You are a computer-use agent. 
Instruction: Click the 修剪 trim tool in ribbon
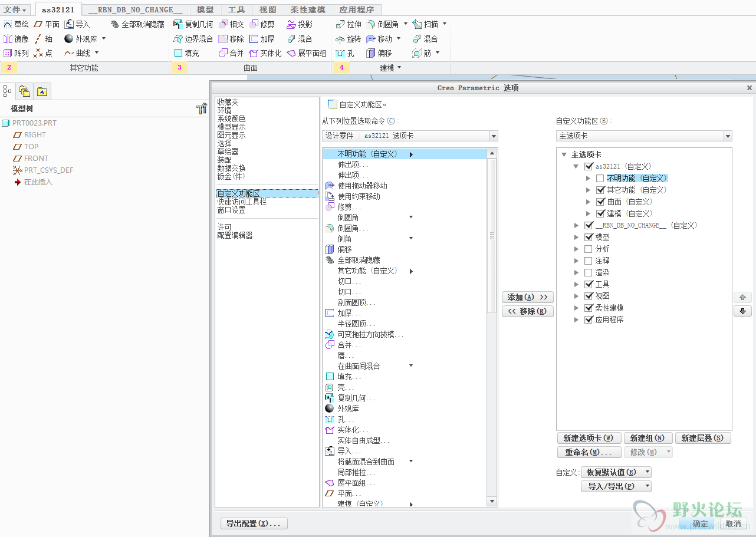[262, 24]
